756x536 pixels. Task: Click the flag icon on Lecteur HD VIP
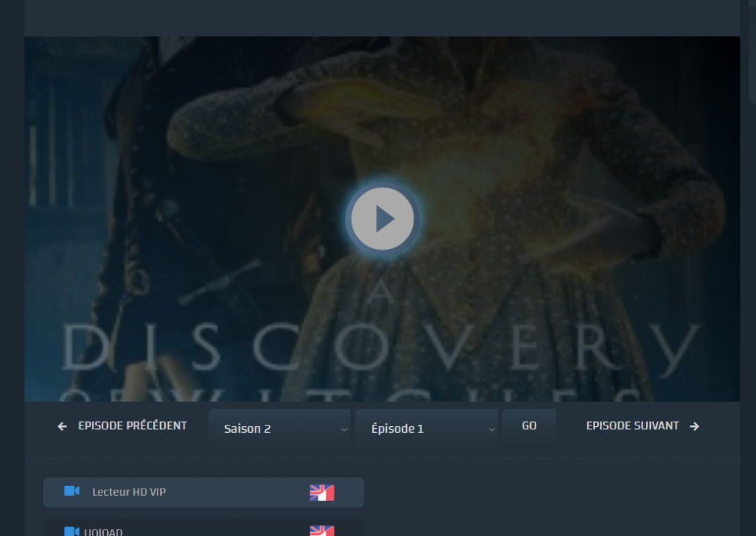(322, 492)
